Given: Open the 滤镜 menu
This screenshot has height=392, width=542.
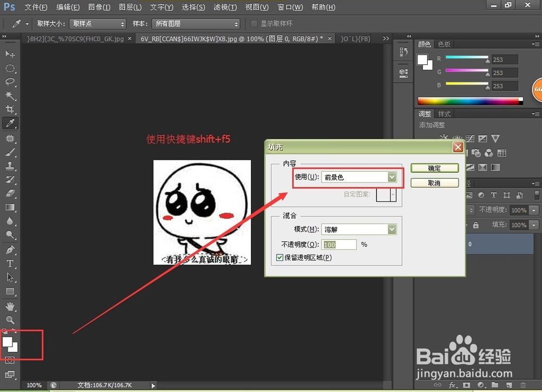Looking at the screenshot, I should pos(225,7).
